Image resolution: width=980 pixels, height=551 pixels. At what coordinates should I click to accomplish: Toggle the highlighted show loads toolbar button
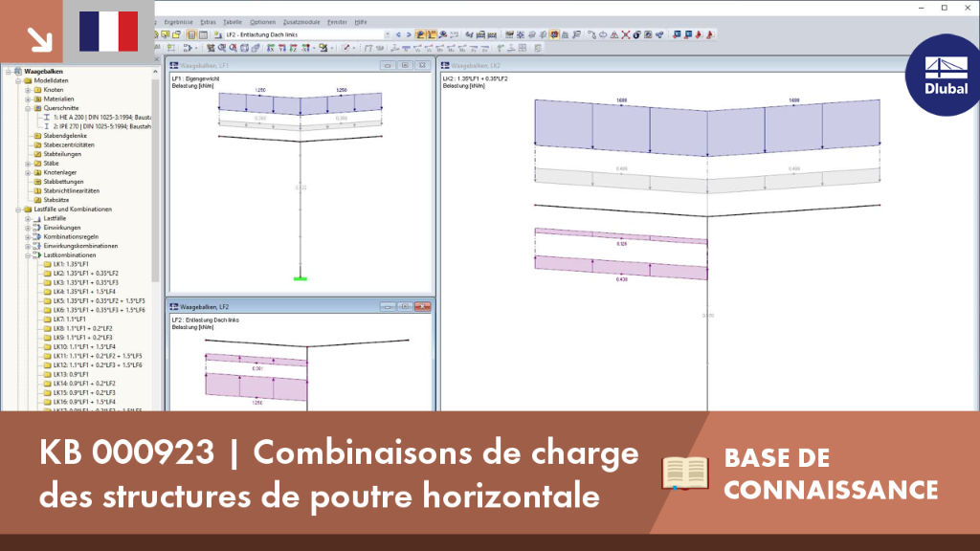coord(421,35)
